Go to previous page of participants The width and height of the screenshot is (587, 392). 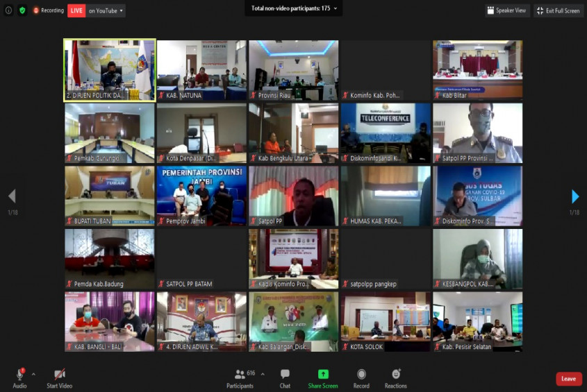click(x=12, y=196)
